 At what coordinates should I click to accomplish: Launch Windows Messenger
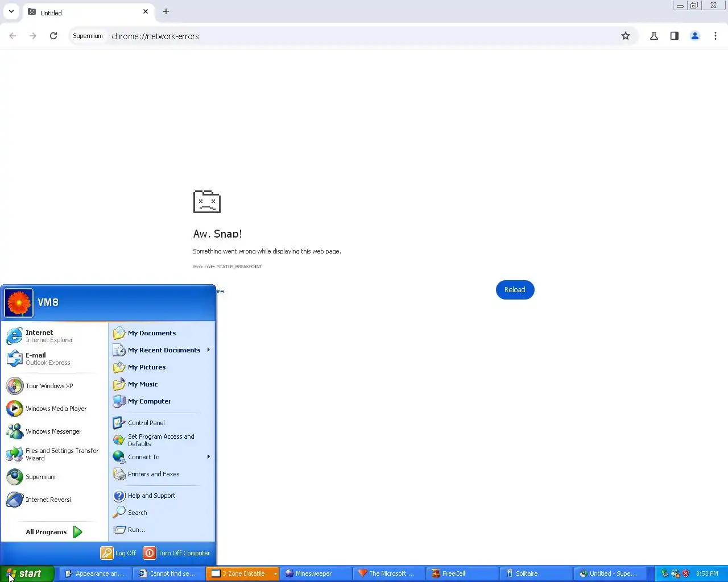(x=54, y=431)
